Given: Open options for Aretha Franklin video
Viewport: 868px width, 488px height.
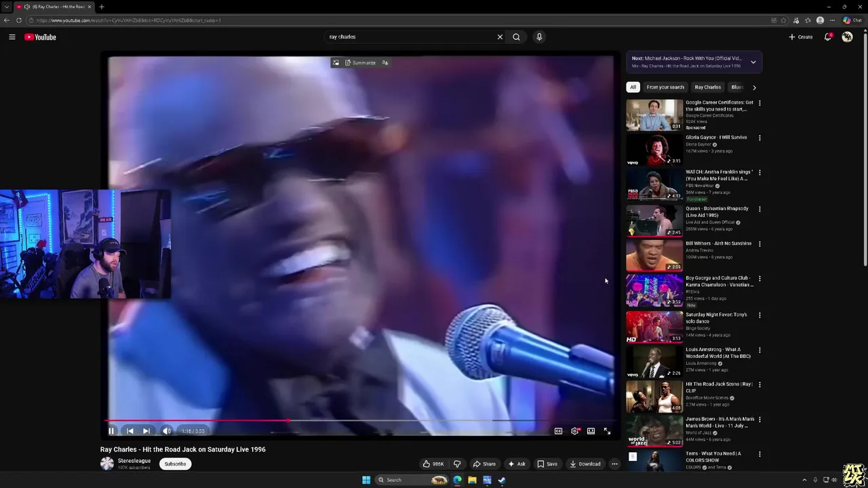Looking at the screenshot, I should click(759, 173).
